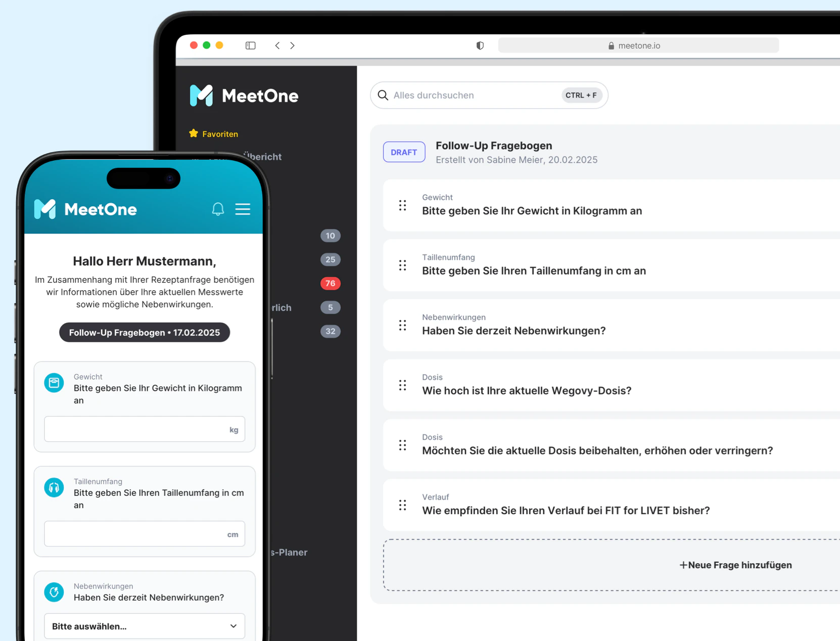The height and width of the screenshot is (641, 840).
Task: Open the sidebar item ending in s-Planer
Action: (x=289, y=553)
